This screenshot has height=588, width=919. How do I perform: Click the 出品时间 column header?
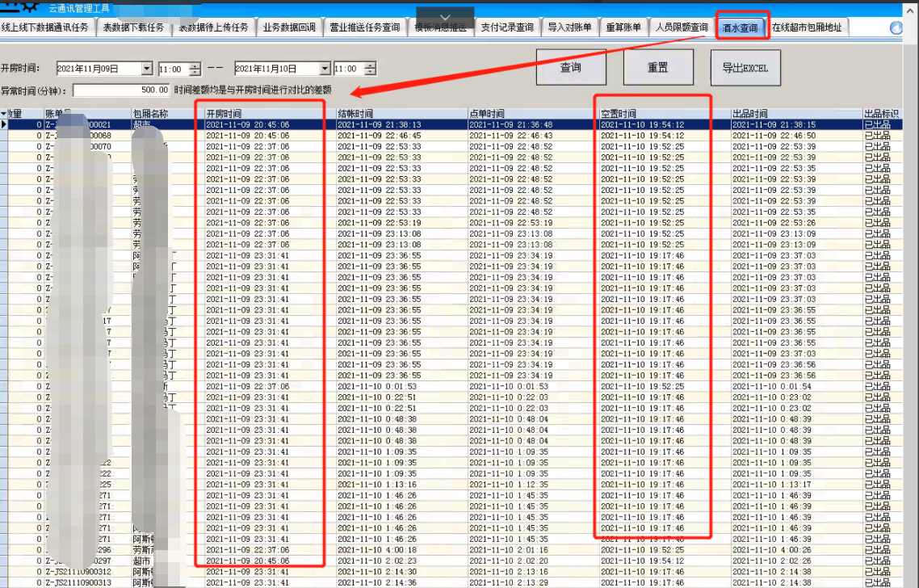coord(796,114)
